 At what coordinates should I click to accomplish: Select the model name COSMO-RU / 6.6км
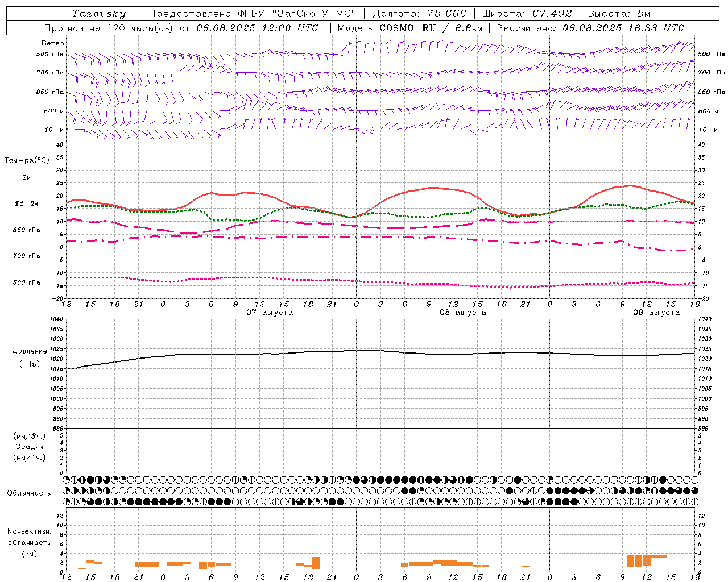coord(431,28)
